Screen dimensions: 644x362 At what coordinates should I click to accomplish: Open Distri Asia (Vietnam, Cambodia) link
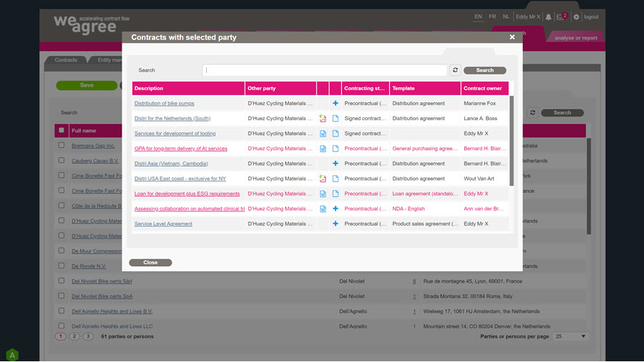point(171,163)
